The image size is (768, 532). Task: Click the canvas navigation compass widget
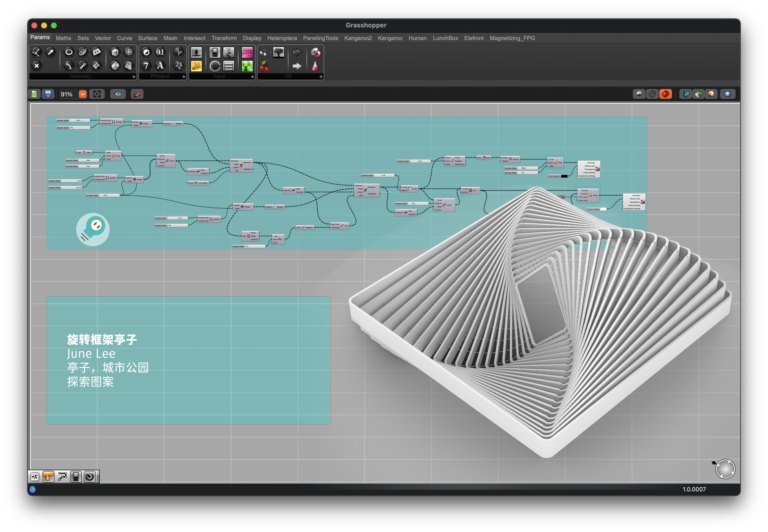point(725,469)
